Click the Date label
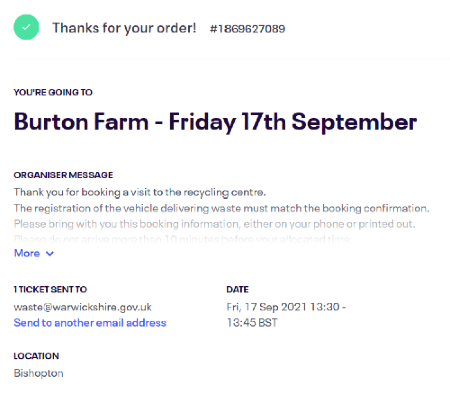 click(x=238, y=289)
